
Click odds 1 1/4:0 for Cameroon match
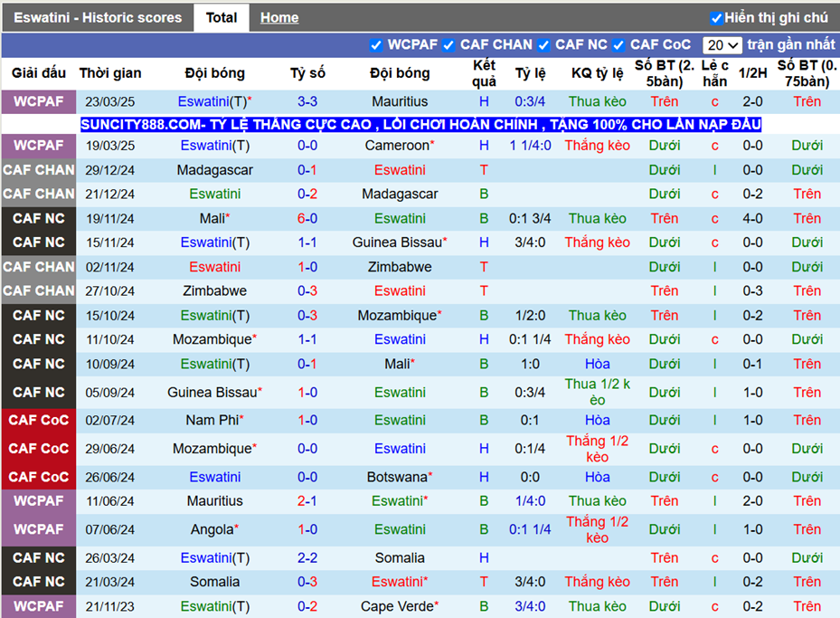coord(530,146)
